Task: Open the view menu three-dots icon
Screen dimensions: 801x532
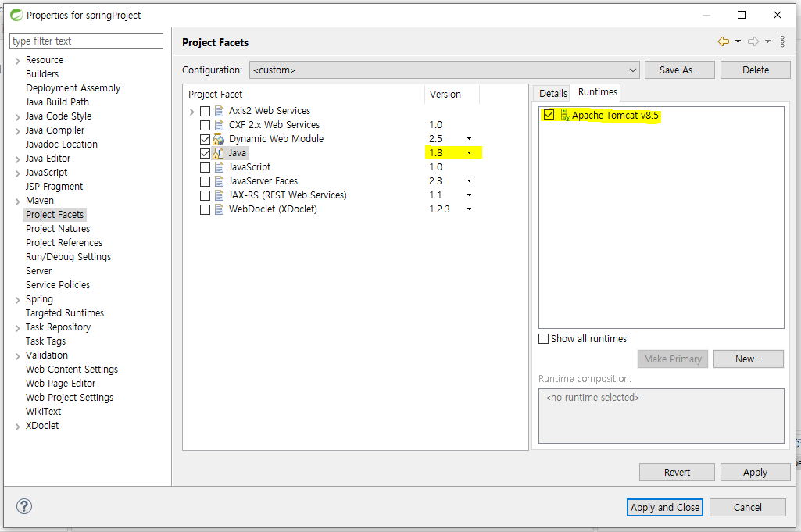Action: click(x=782, y=42)
